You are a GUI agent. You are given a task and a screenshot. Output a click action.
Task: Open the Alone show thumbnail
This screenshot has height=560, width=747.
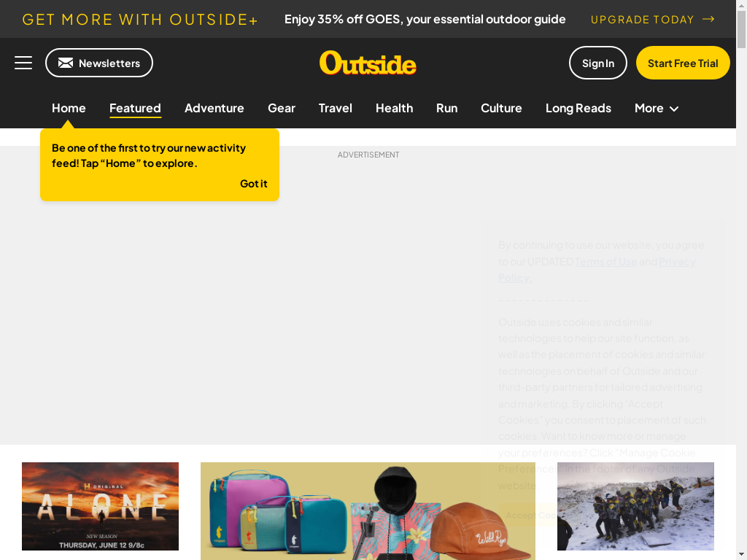tap(100, 506)
